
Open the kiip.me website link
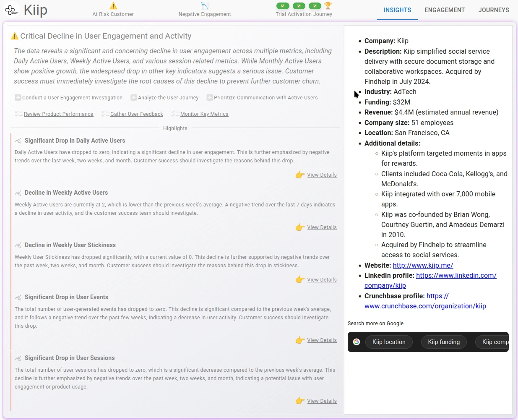423,266
